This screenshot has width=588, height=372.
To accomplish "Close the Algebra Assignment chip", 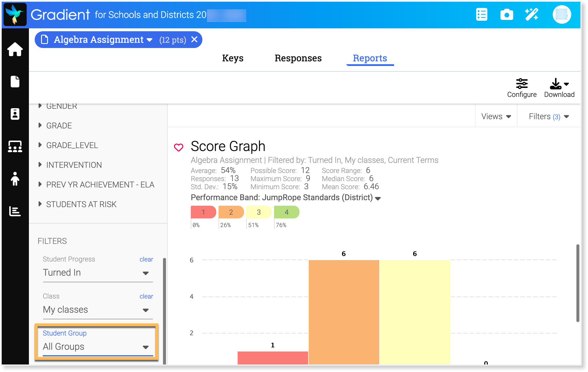I will tap(195, 39).
